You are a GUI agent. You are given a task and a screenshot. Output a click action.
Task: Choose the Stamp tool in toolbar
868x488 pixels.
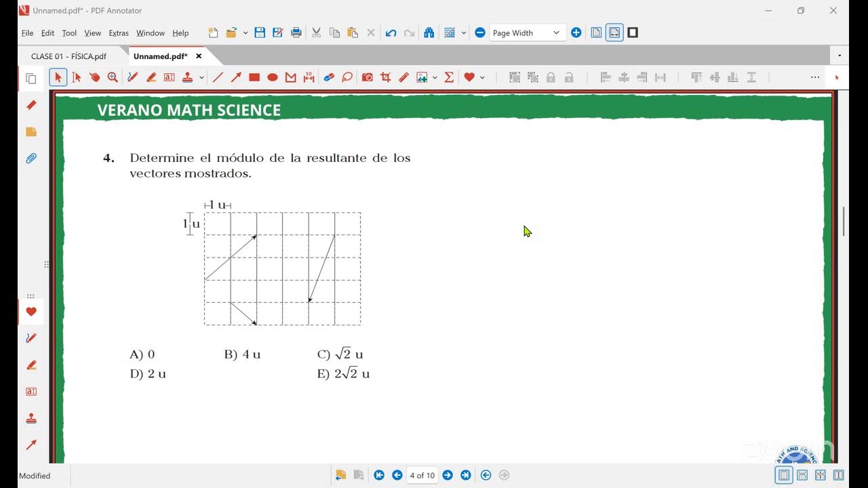pos(187,77)
